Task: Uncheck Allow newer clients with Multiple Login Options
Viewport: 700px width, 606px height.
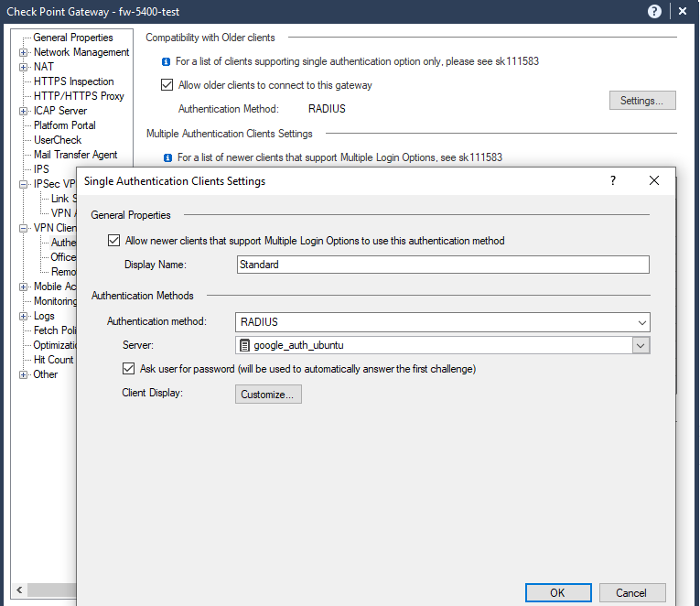Action: (x=113, y=241)
